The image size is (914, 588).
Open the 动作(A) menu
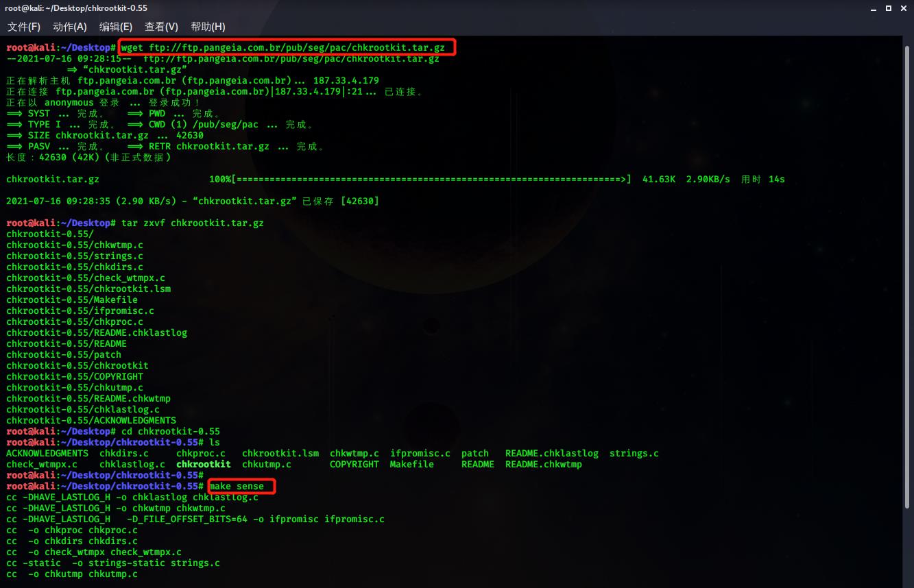click(x=70, y=27)
